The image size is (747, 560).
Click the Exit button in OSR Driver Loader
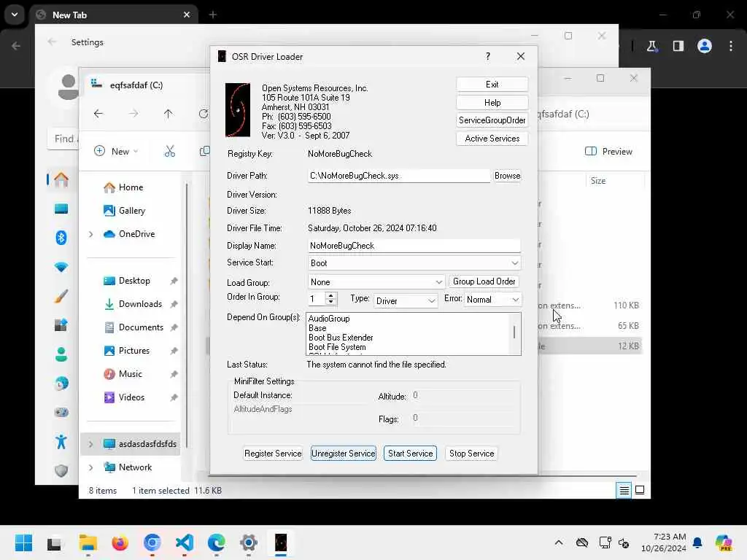[x=492, y=85]
